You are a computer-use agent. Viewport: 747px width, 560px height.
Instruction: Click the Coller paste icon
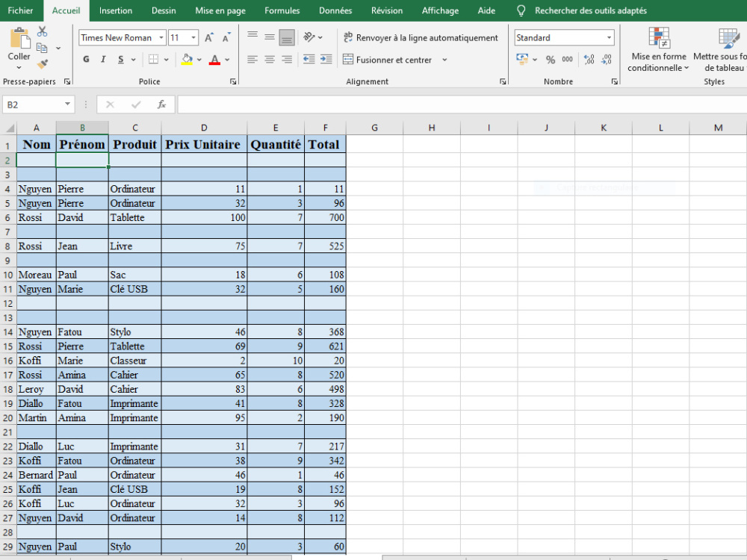point(19,38)
